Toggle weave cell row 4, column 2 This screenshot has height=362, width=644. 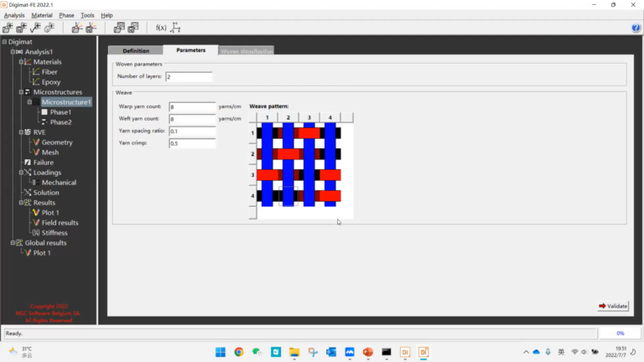tap(288, 196)
